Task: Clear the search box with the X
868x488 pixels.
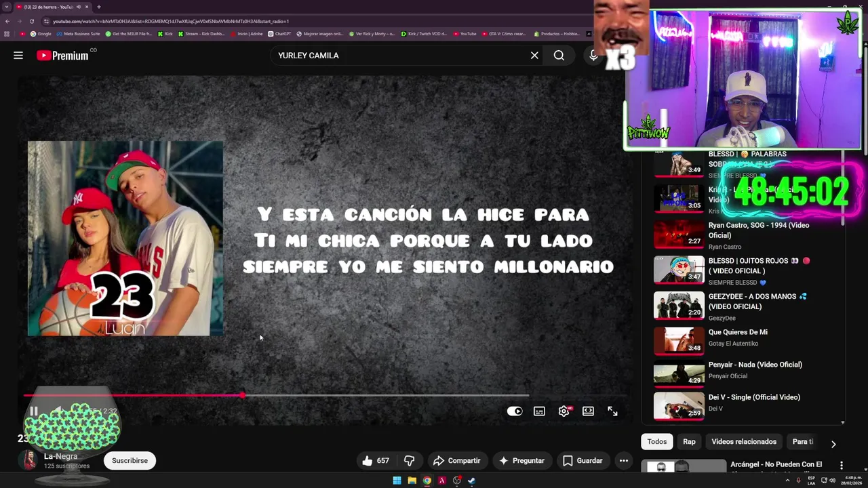Action: [x=534, y=56]
